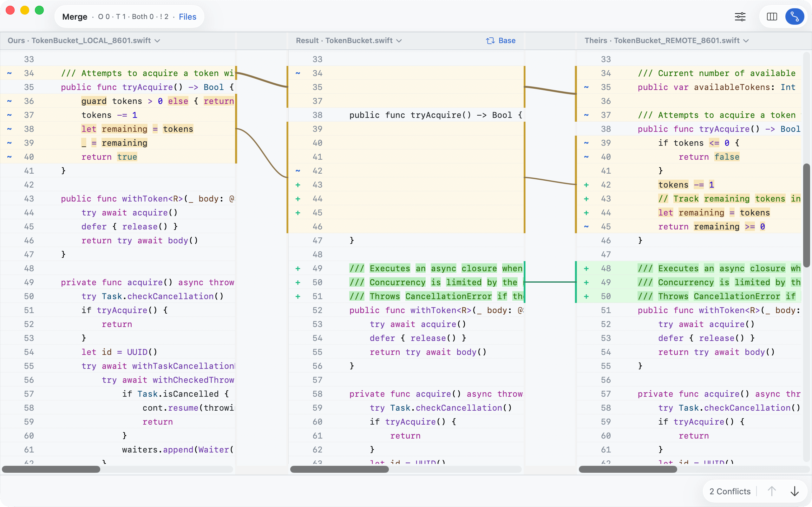Expand Result TokenBucket.swift dropdown
812x507 pixels.
pyautogui.click(x=399, y=41)
